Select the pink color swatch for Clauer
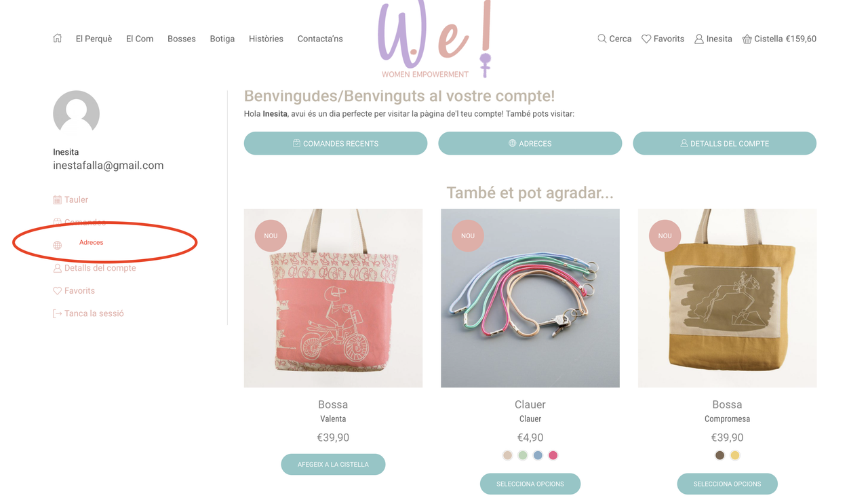This screenshot has height=500, width=868. [553, 455]
